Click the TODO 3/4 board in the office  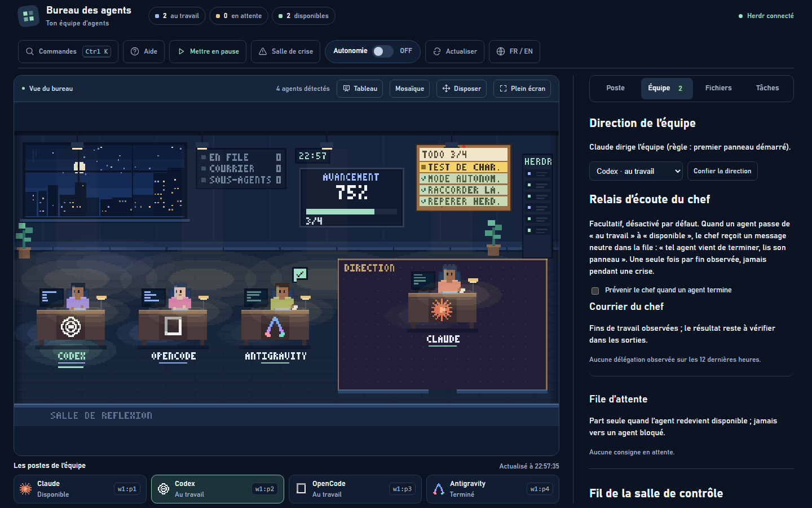464,178
